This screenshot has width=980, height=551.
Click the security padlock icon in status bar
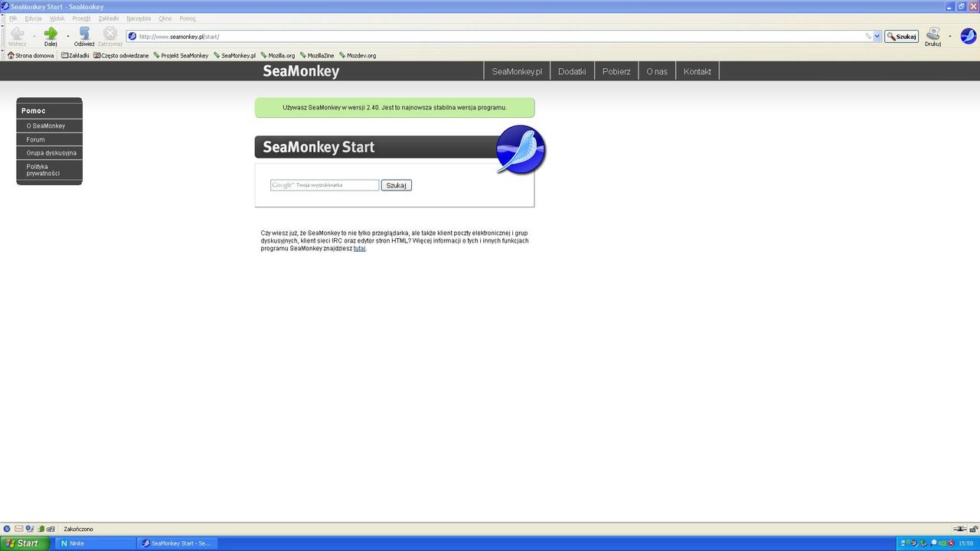(x=972, y=529)
